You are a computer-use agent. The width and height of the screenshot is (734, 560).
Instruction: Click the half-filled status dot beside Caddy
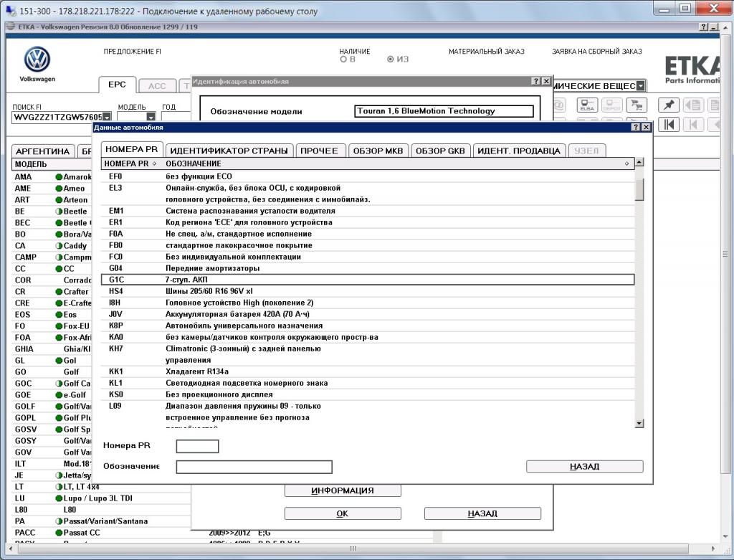tap(59, 246)
